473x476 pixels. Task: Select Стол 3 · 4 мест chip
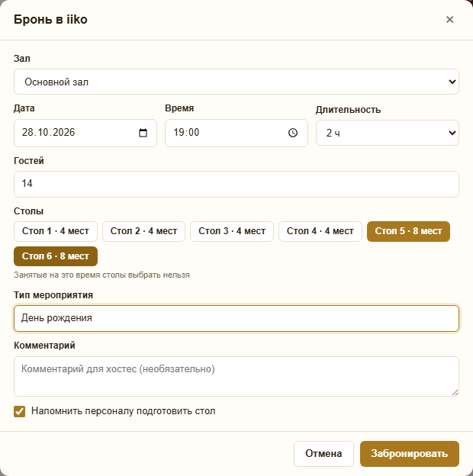(x=232, y=231)
